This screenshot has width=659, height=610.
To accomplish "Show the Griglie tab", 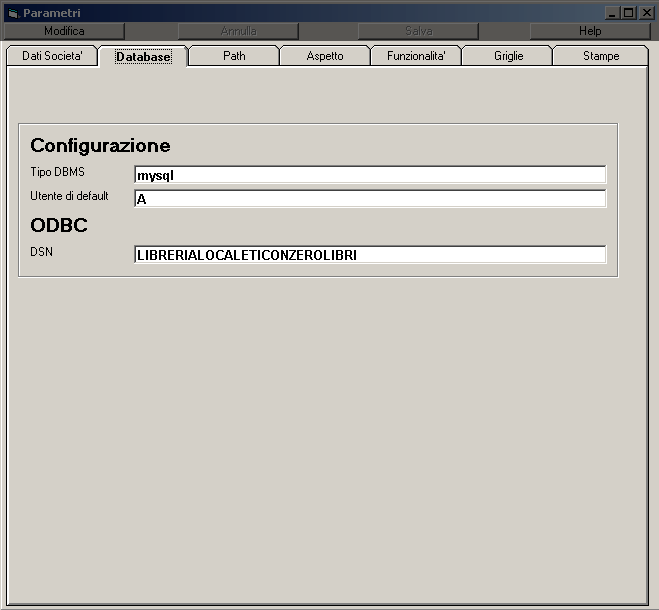I will [508, 56].
